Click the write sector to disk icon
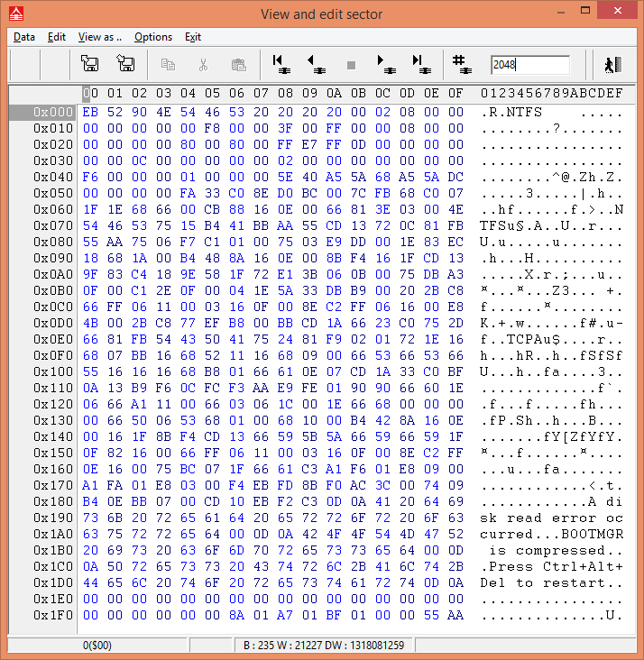The image size is (644, 660). 125,64
